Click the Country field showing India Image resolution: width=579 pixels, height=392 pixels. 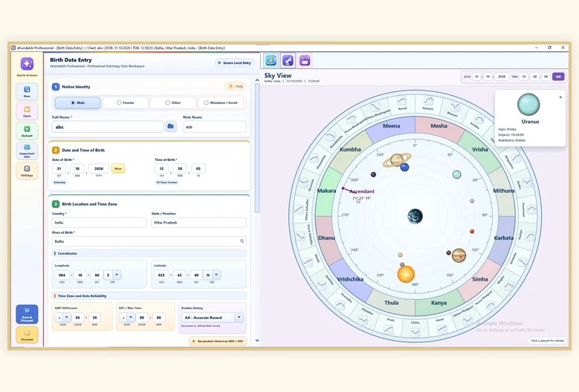pyautogui.click(x=100, y=223)
